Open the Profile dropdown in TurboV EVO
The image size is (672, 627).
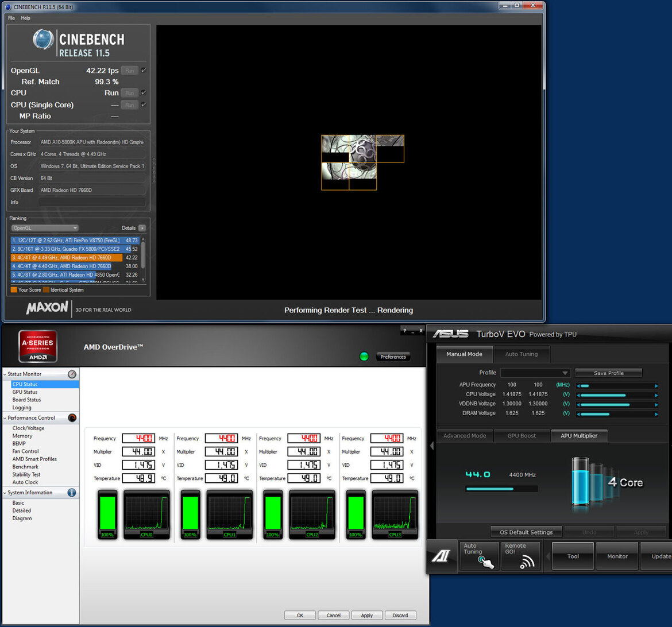pyautogui.click(x=535, y=373)
